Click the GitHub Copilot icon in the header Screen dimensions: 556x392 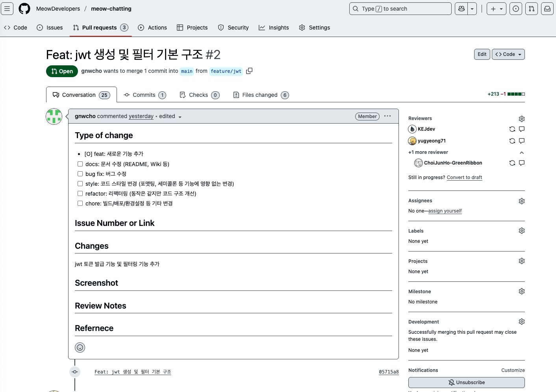[461, 8]
